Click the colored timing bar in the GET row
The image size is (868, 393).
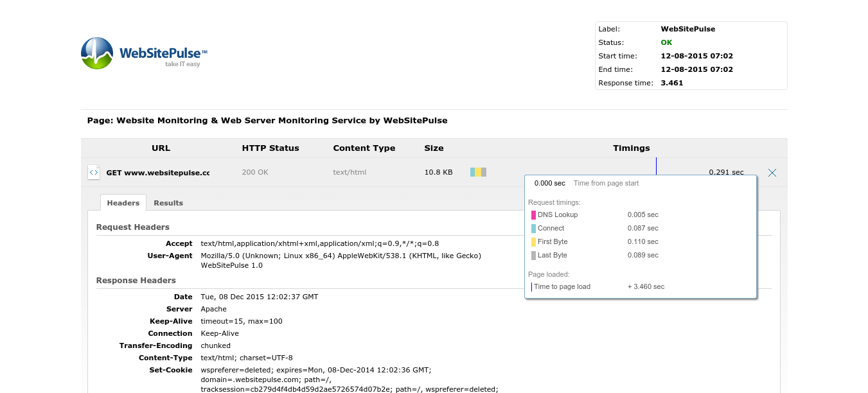coord(478,172)
